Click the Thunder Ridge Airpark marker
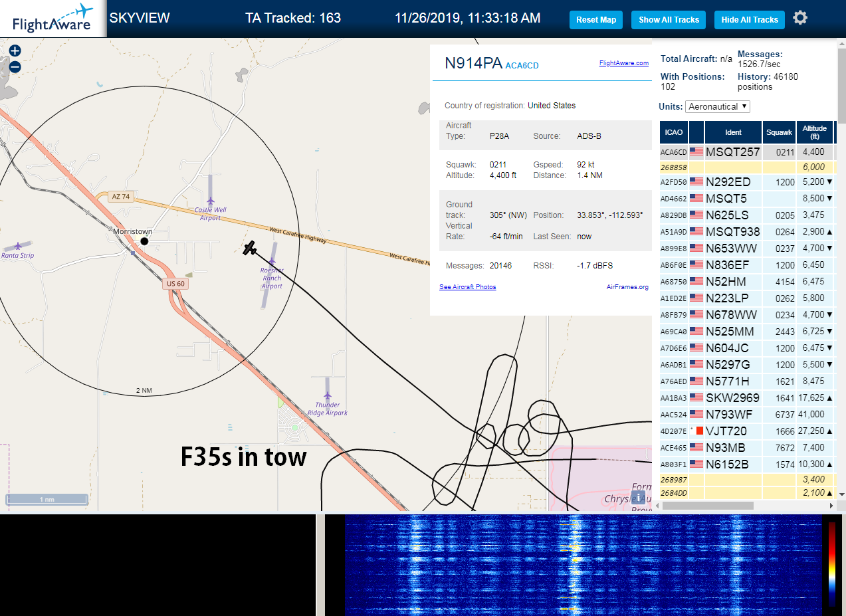 pyautogui.click(x=328, y=395)
